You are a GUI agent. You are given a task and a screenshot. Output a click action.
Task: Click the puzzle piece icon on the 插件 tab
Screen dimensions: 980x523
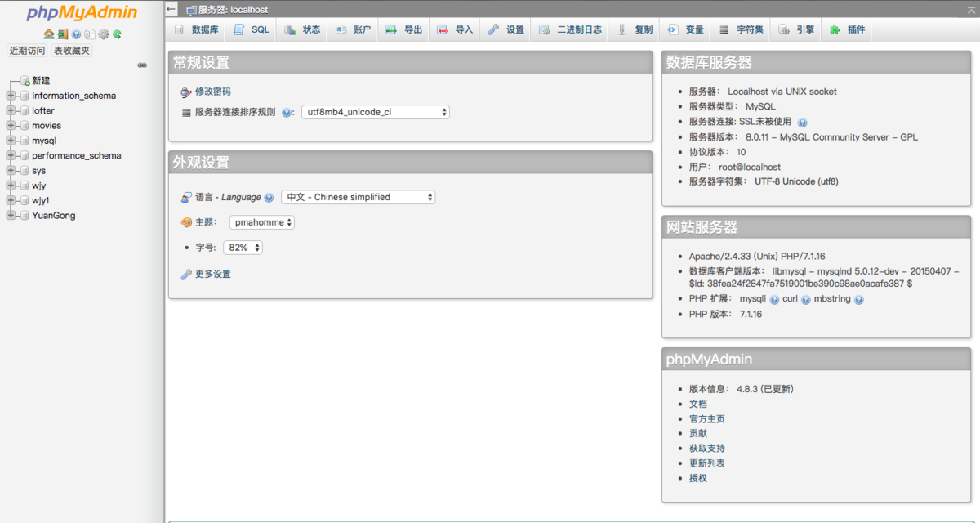(x=835, y=29)
